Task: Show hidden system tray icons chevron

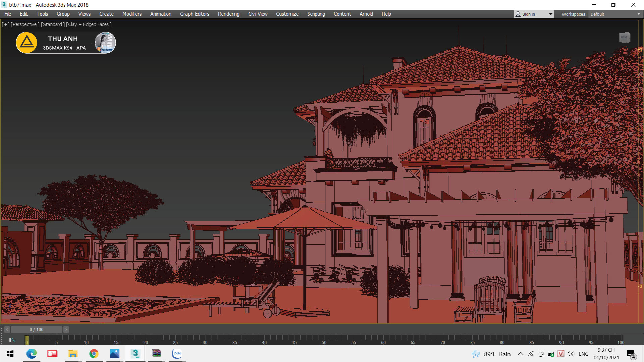Action: (x=521, y=354)
